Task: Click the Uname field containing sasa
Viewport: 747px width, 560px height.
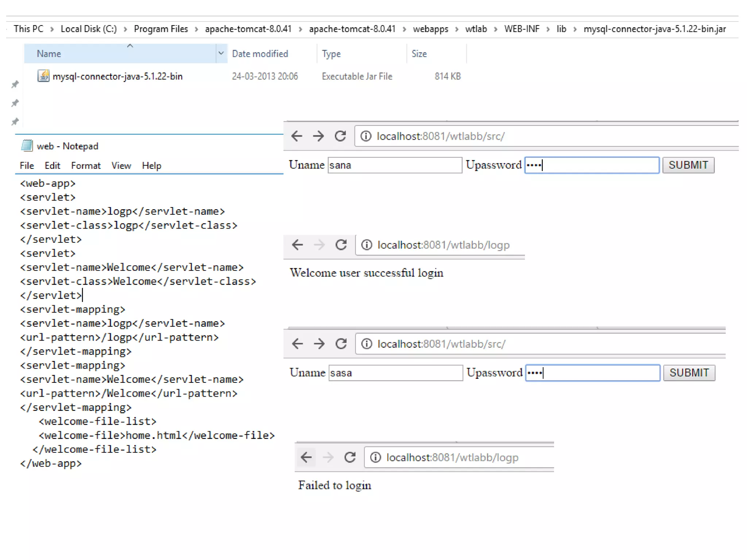Action: pos(395,373)
